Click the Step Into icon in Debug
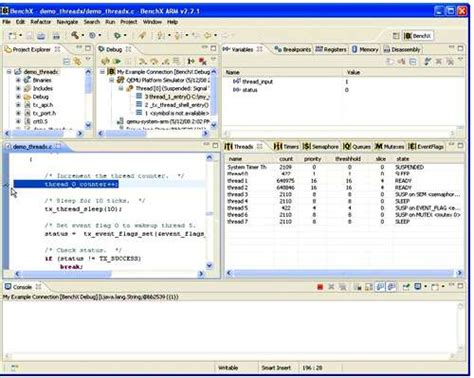This screenshot has height=378, width=474. coord(143,61)
